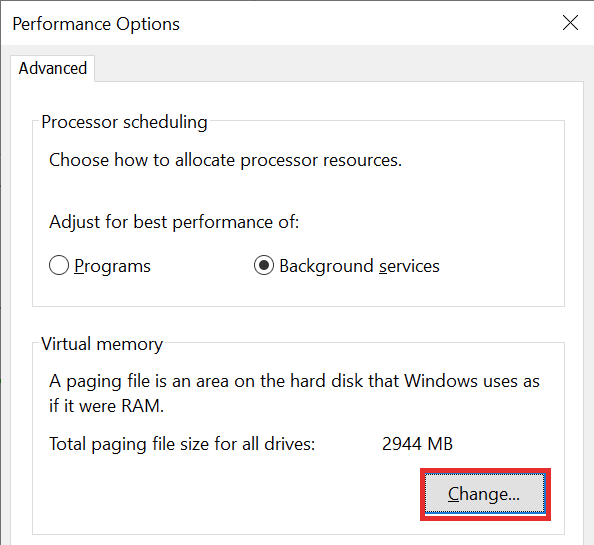Click the paging file description paragraph
The width and height of the screenshot is (594, 545).
click(x=294, y=394)
